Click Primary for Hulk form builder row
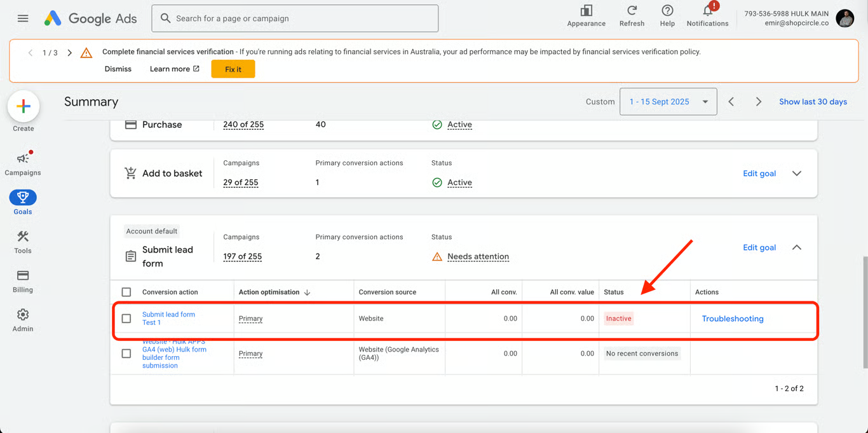 (x=250, y=354)
